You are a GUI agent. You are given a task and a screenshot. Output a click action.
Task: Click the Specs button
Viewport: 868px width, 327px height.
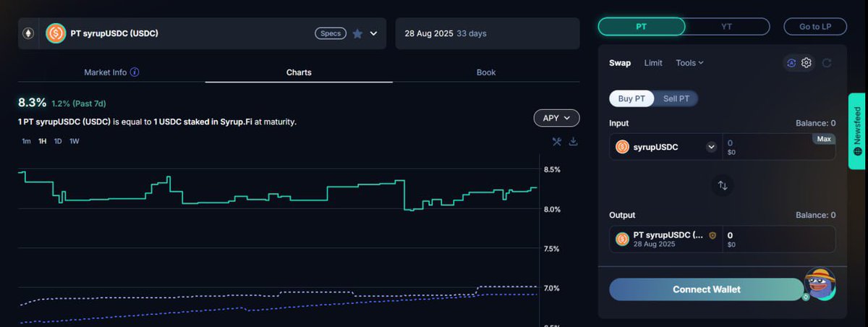[x=331, y=33]
